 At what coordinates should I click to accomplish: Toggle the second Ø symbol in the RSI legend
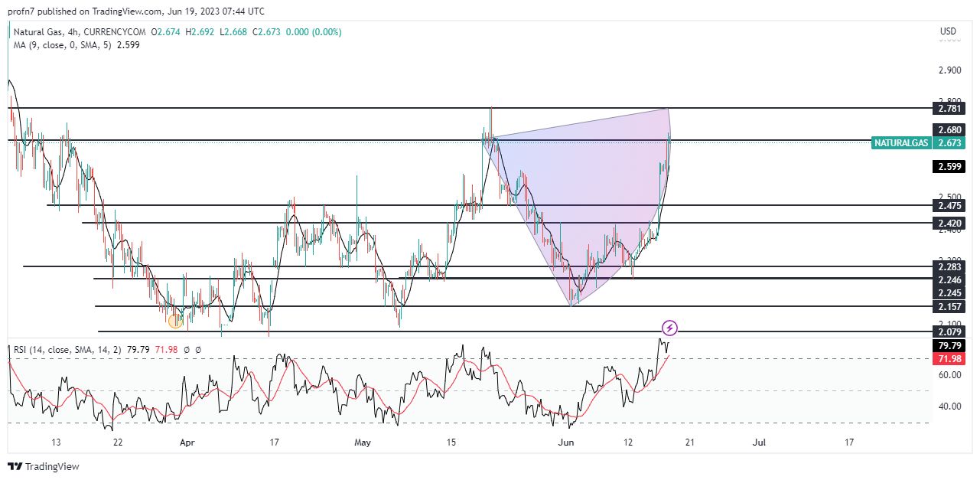[x=196, y=351]
